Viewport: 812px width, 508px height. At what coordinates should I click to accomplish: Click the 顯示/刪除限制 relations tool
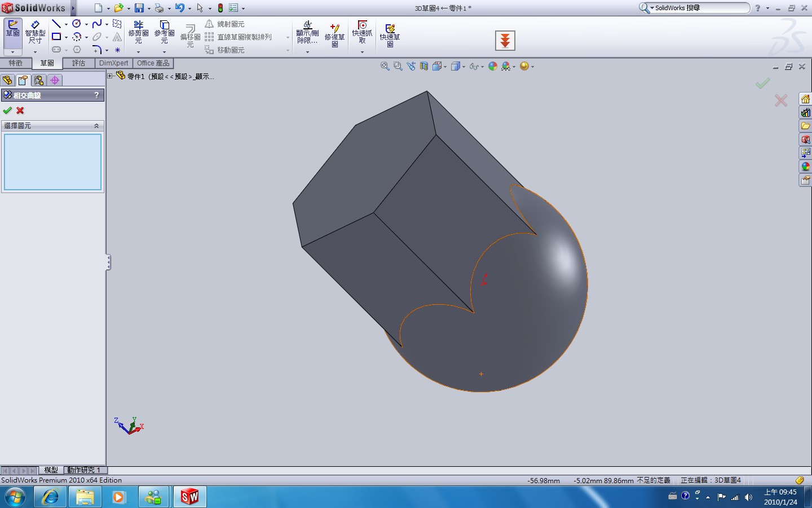pos(307,32)
